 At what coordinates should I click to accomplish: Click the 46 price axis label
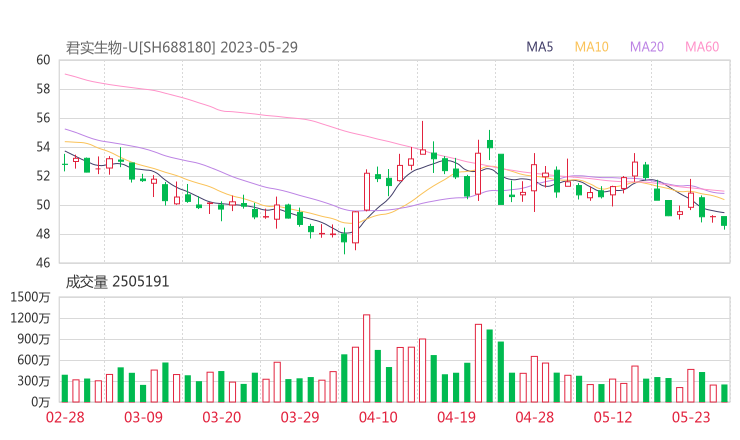pos(43,263)
